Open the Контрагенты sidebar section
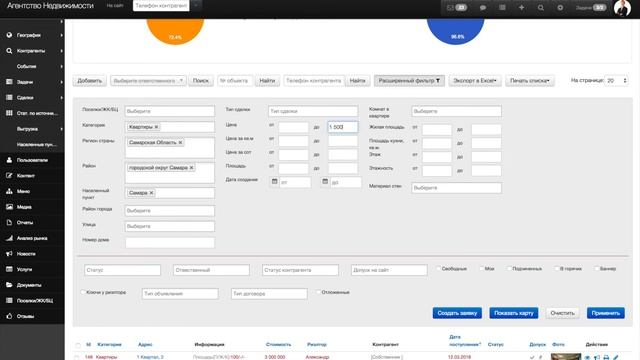This screenshot has height=360, width=640. click(32, 51)
